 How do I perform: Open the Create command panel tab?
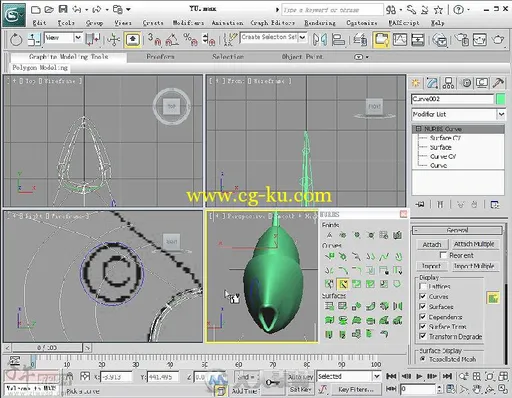tap(415, 83)
